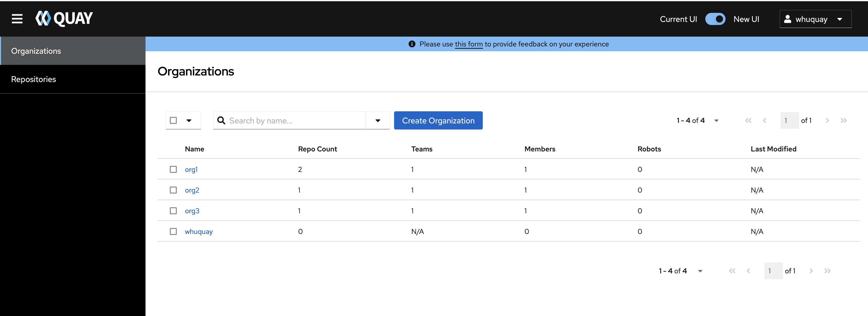Screen dimensions: 868x316
Task: Go to last page in top pagination
Action: click(x=843, y=120)
